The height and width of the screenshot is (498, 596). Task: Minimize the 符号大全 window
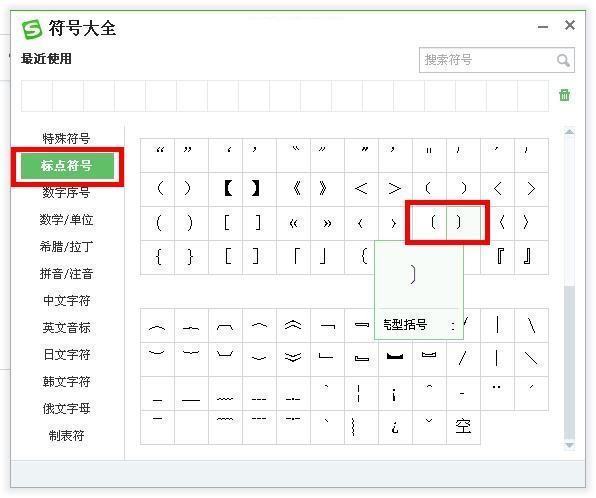543,27
